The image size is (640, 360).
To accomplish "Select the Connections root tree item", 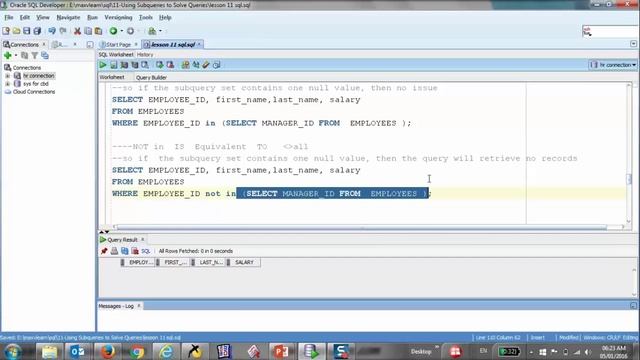I will click(x=27, y=68).
